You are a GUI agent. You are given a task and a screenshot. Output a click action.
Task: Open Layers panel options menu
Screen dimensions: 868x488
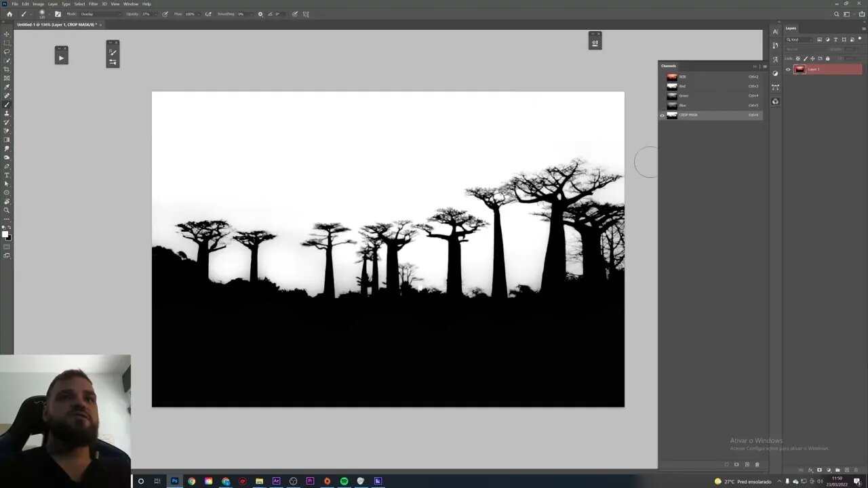(x=863, y=28)
